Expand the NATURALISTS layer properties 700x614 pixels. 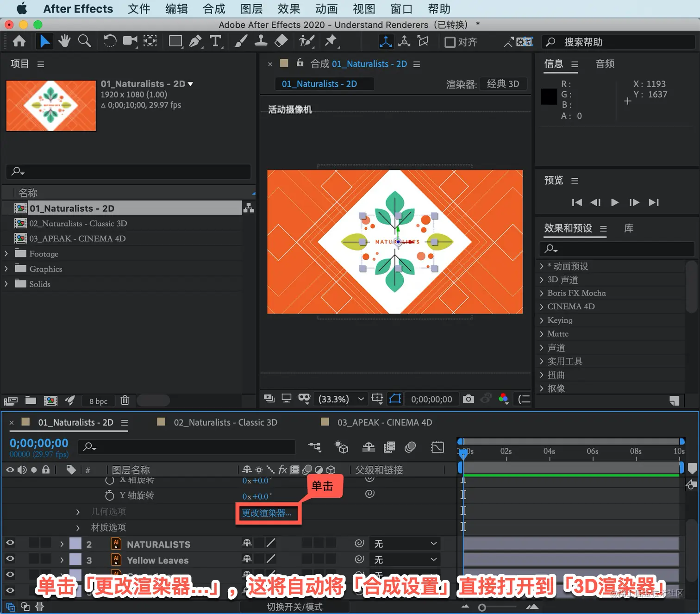(x=62, y=544)
